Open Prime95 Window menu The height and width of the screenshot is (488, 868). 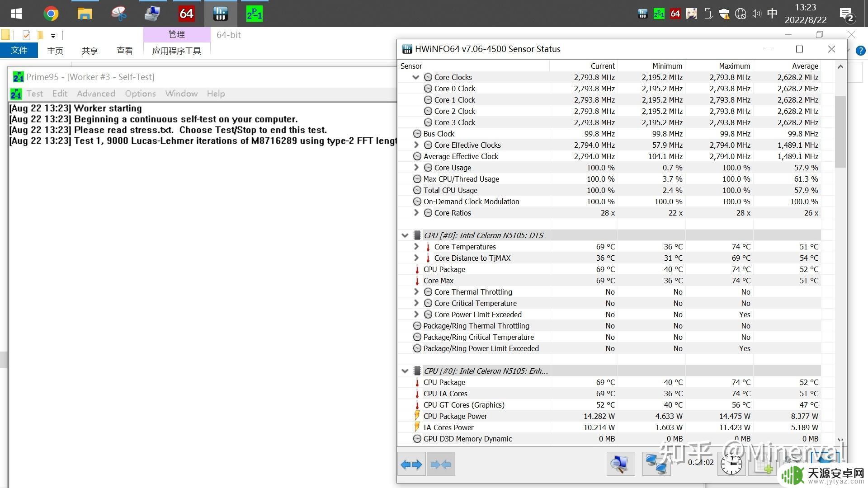(x=181, y=94)
